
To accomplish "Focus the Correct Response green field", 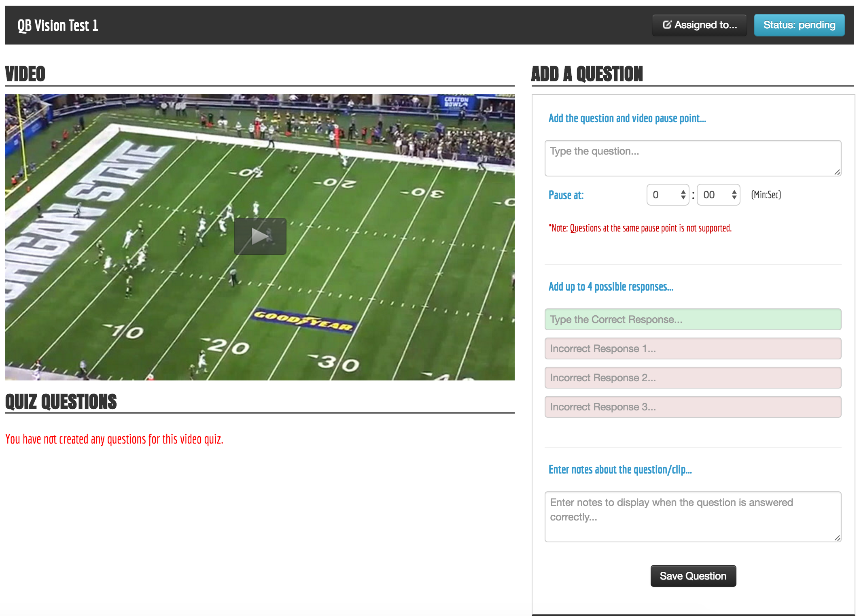I will pyautogui.click(x=692, y=319).
